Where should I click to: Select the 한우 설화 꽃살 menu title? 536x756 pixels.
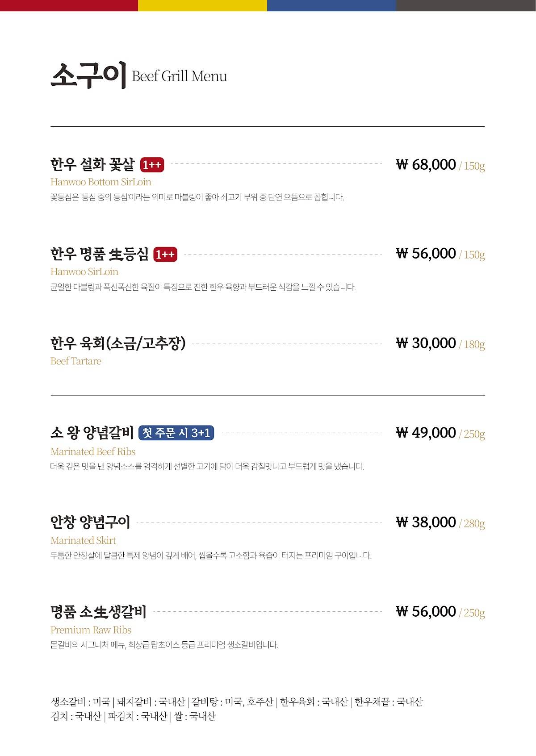point(92,165)
